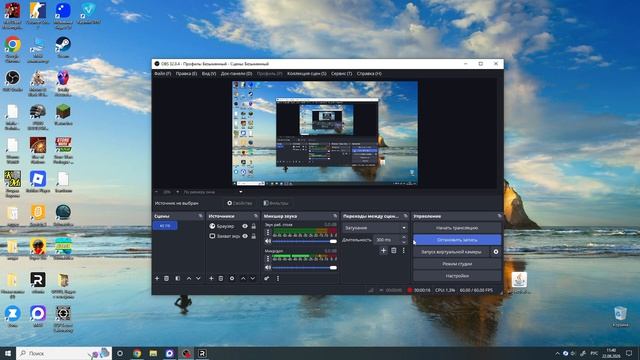
Task: Delete selected source with trash icon
Action: click(221, 278)
